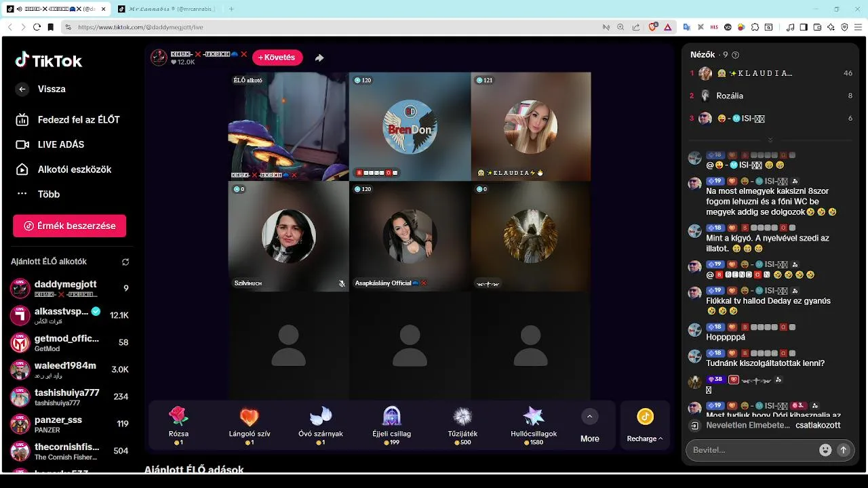Select the BrenDon guest tile
The height and width of the screenshot is (488, 868).
(x=410, y=127)
